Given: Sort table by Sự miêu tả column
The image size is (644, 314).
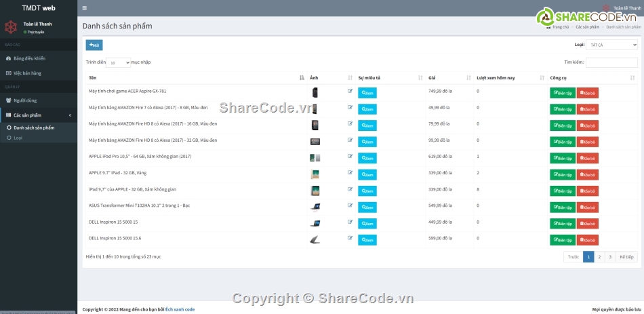Looking at the screenshot, I should click(x=390, y=78).
